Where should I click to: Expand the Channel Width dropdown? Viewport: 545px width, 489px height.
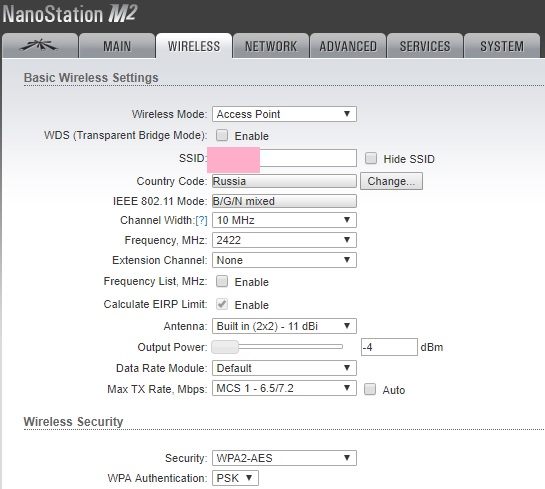click(284, 220)
